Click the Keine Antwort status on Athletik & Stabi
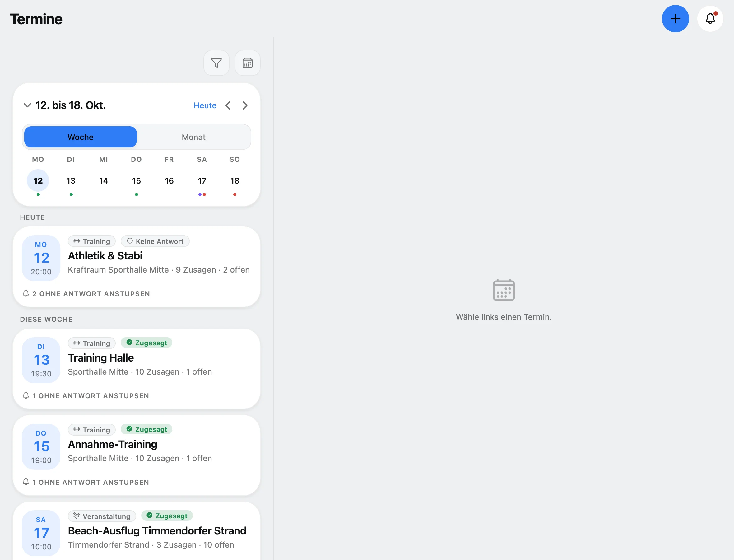The width and height of the screenshot is (734, 560). (155, 241)
